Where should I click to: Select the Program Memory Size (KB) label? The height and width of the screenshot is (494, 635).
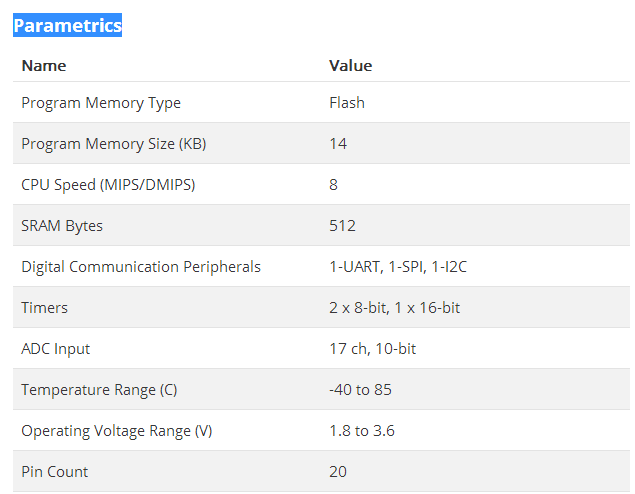tap(114, 144)
